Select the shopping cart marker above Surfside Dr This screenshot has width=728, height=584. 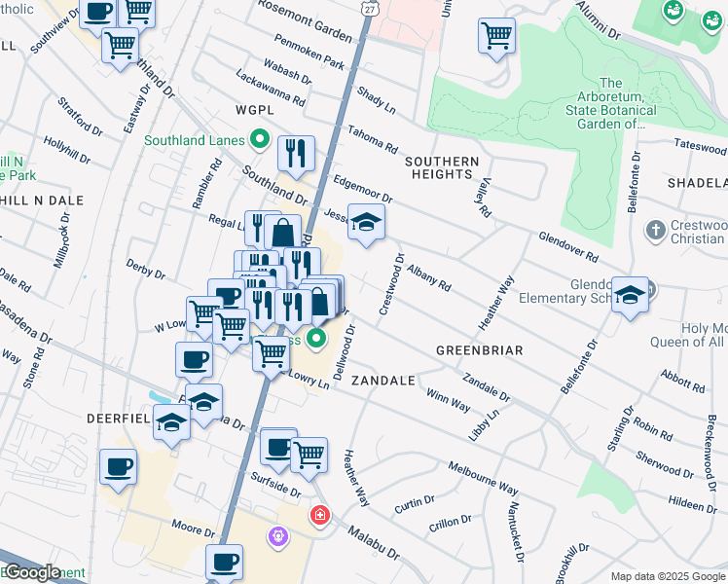coord(309,452)
